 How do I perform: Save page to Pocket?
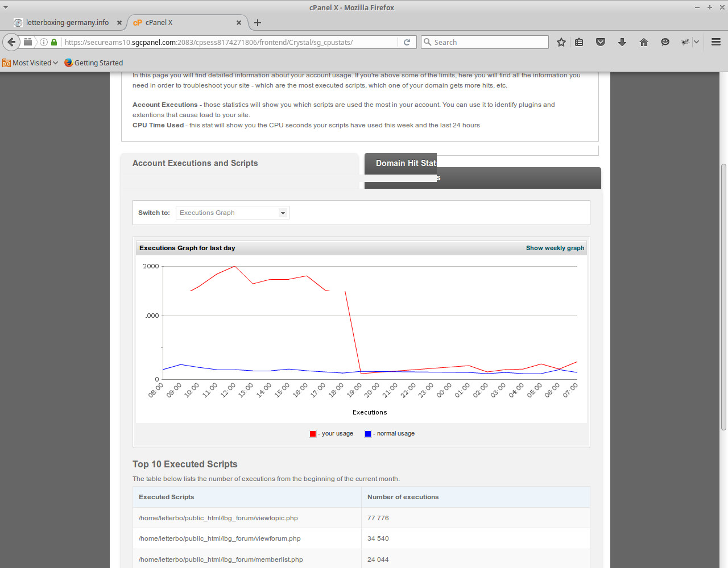pos(601,42)
